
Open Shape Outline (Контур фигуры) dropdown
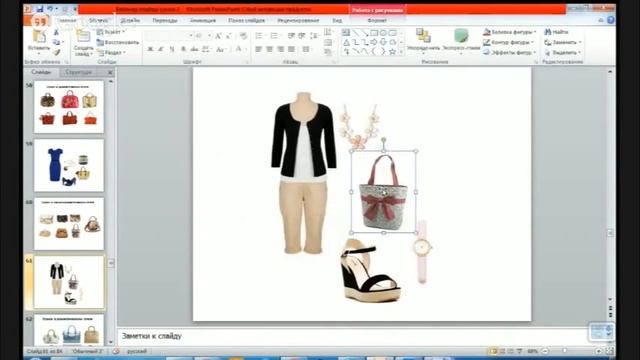(508, 42)
